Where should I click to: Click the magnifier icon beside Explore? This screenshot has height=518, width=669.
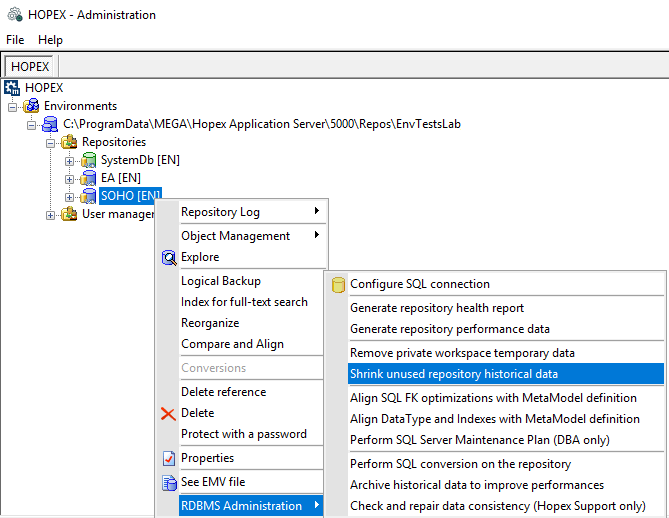coord(169,257)
